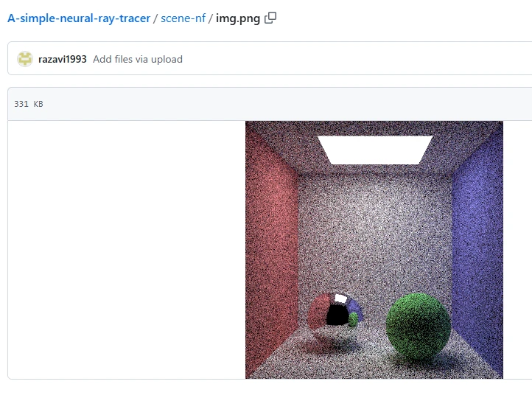Open the 'Add files via upload' commit message

[x=138, y=59]
